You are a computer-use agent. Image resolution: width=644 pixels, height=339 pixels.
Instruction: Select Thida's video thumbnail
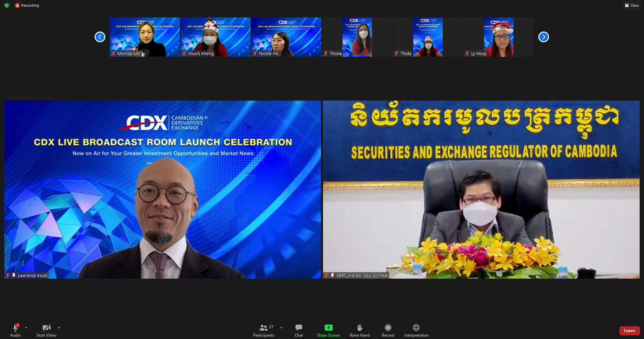tap(428, 37)
